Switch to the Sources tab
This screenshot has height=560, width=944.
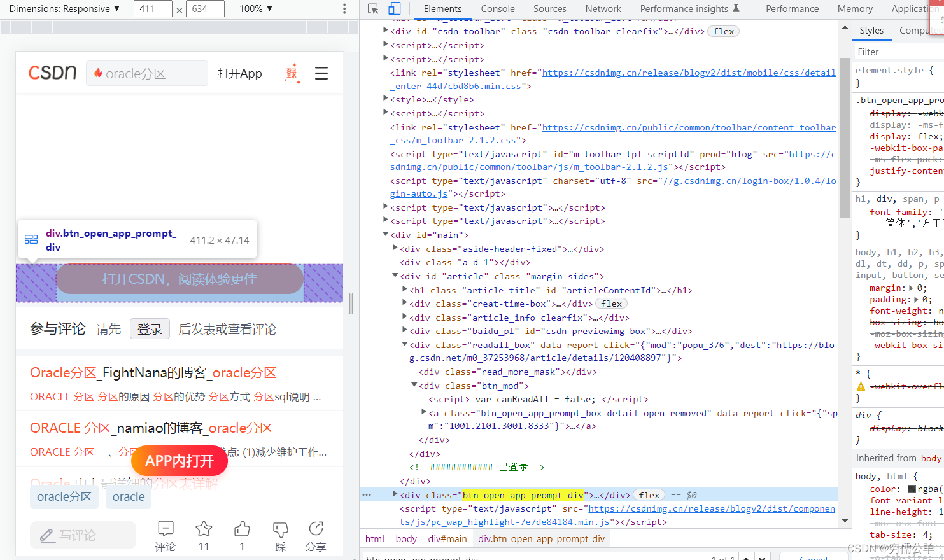pyautogui.click(x=550, y=9)
